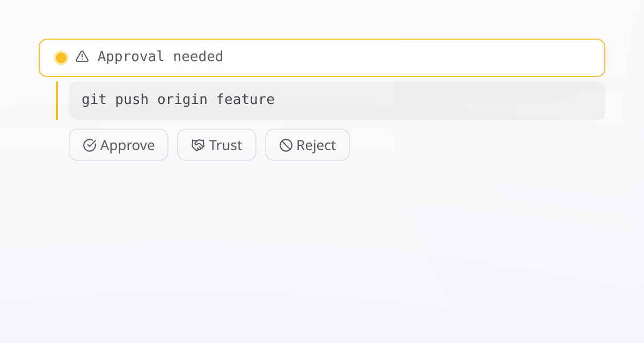Click the word "push" in the command
644x343 pixels.
(132, 100)
